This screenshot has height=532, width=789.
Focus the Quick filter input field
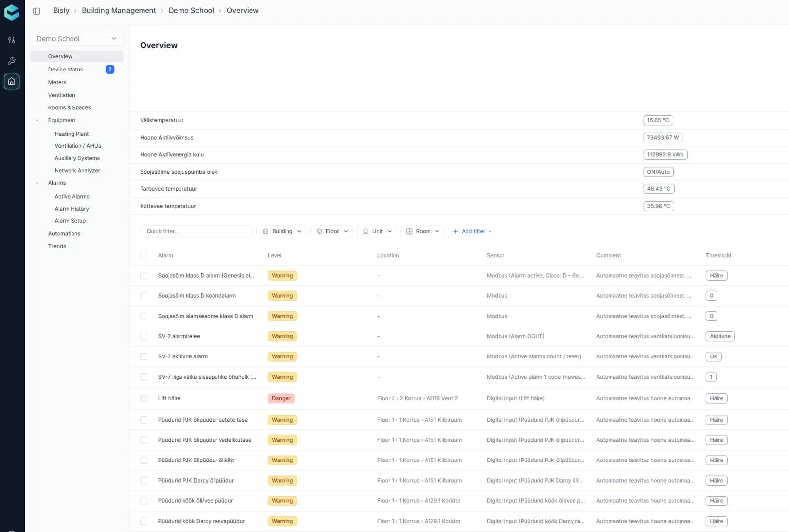point(197,231)
